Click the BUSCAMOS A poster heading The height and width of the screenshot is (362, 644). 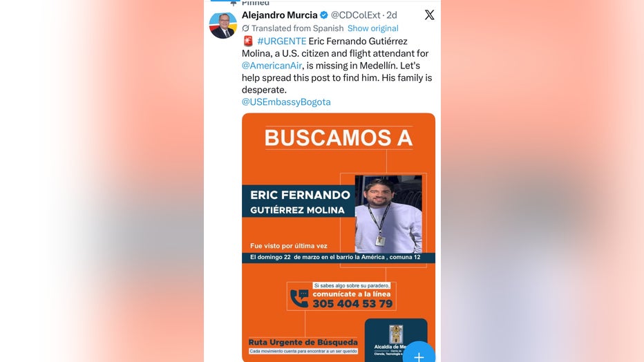point(339,138)
